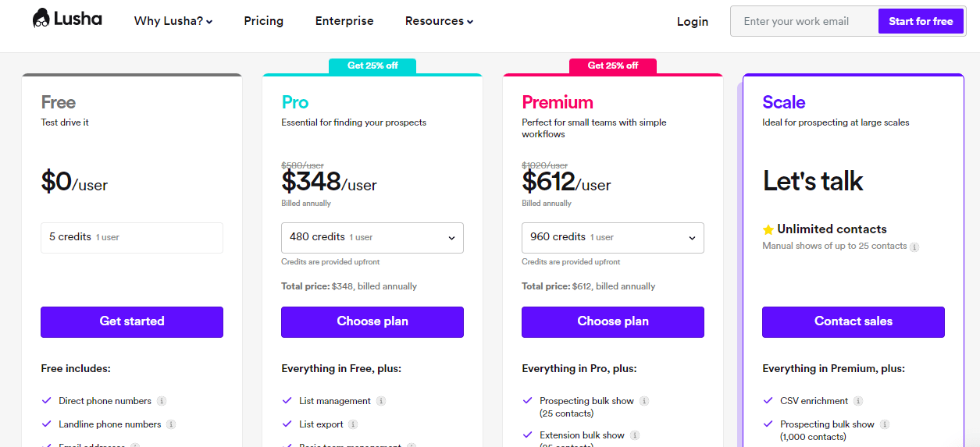Go to Pricing in navigation
This screenshot has height=447, width=980.
pos(263,21)
